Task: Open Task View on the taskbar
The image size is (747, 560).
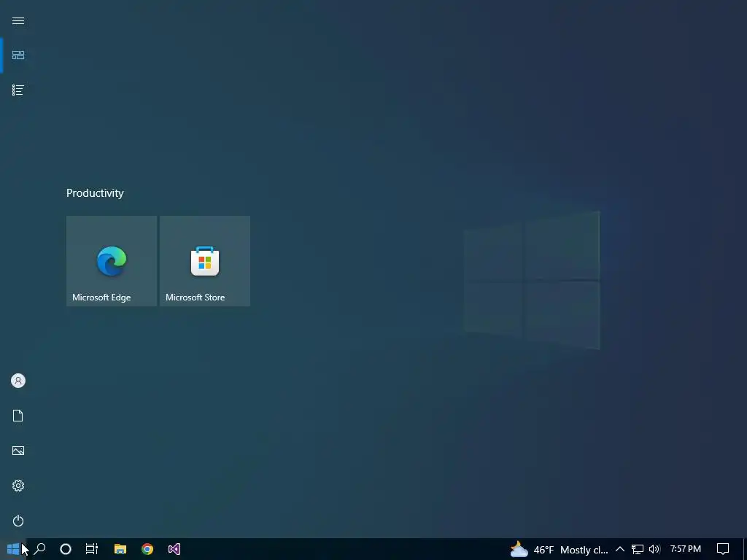Action: (91, 549)
